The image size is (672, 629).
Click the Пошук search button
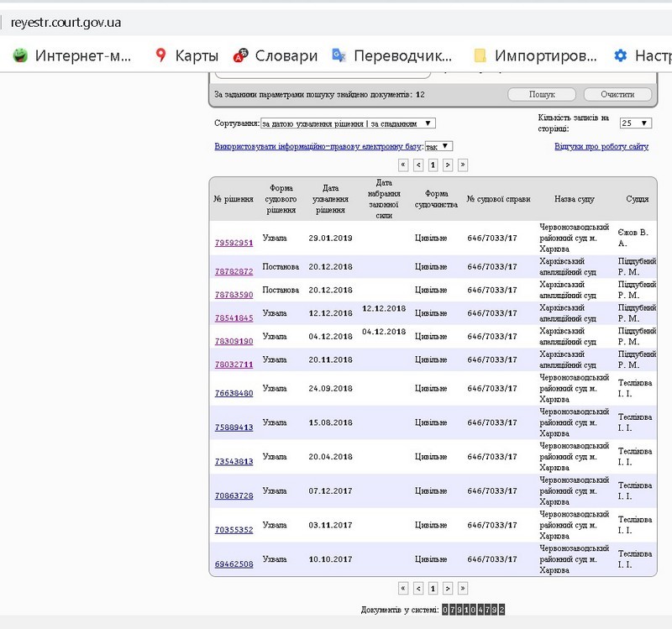click(542, 94)
